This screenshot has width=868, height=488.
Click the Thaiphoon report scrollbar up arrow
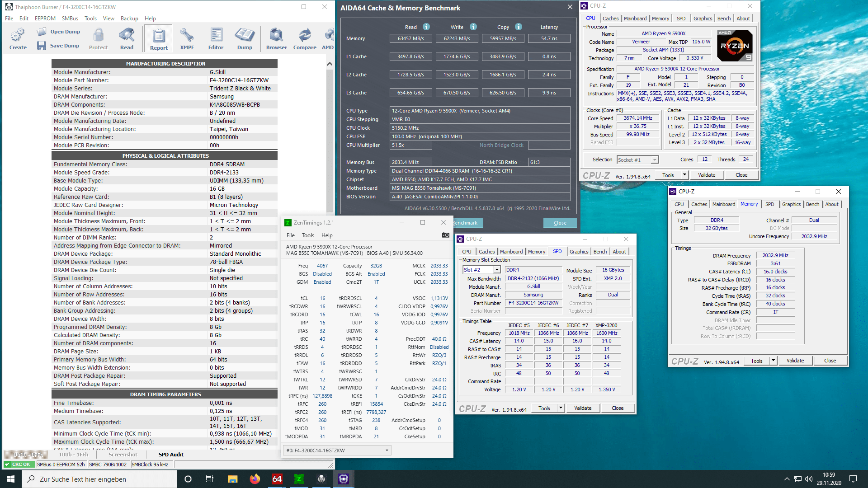tap(330, 64)
